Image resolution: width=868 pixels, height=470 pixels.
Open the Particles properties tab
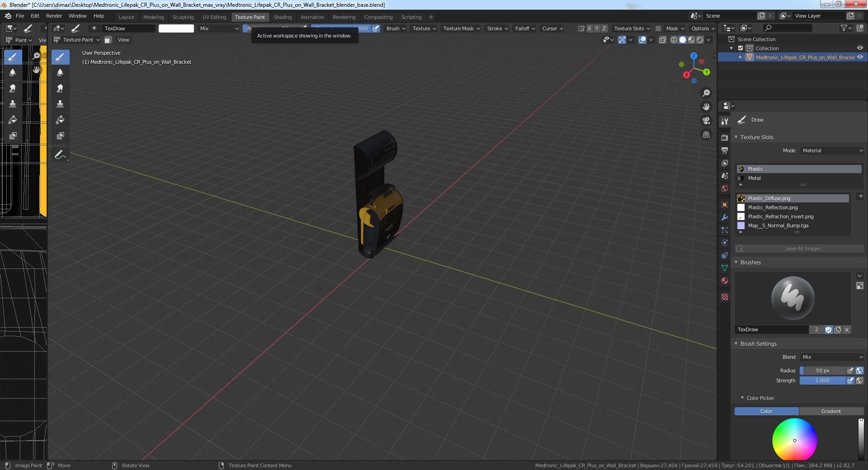tap(725, 230)
